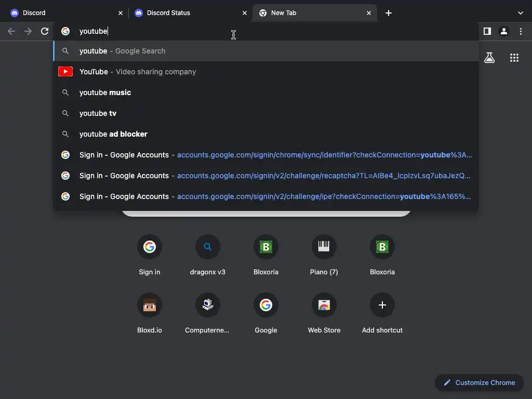
Task: Open the profile avatar icon
Action: pos(504,31)
